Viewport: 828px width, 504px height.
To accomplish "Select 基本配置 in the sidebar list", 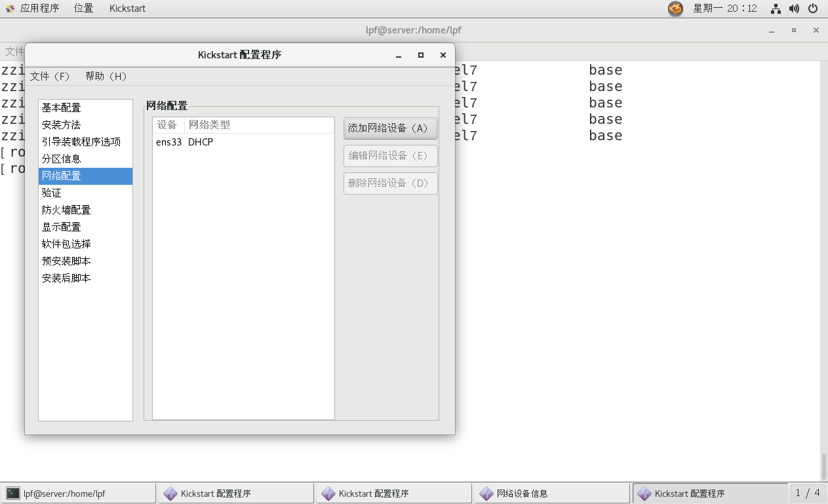I will point(85,107).
